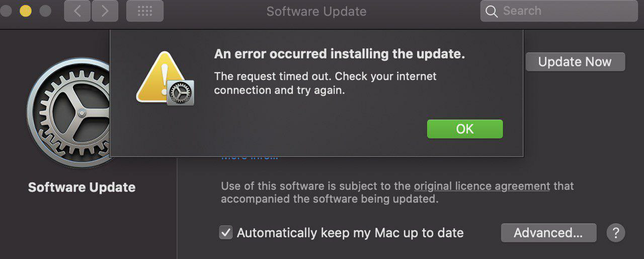Image resolution: width=644 pixels, height=259 pixels.
Task: Minimize the window with the yellow button
Action: coord(25,11)
